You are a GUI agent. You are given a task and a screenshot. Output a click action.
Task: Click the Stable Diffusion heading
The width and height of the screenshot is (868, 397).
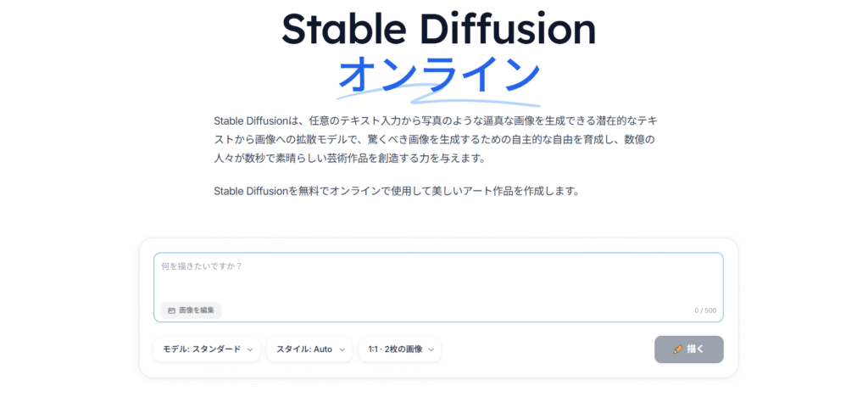(x=438, y=31)
